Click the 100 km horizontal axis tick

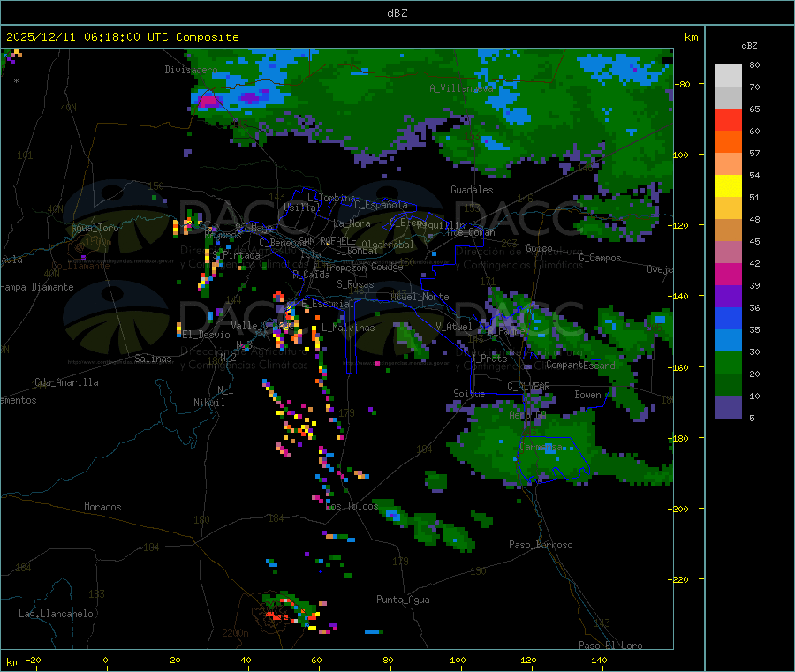tap(458, 660)
